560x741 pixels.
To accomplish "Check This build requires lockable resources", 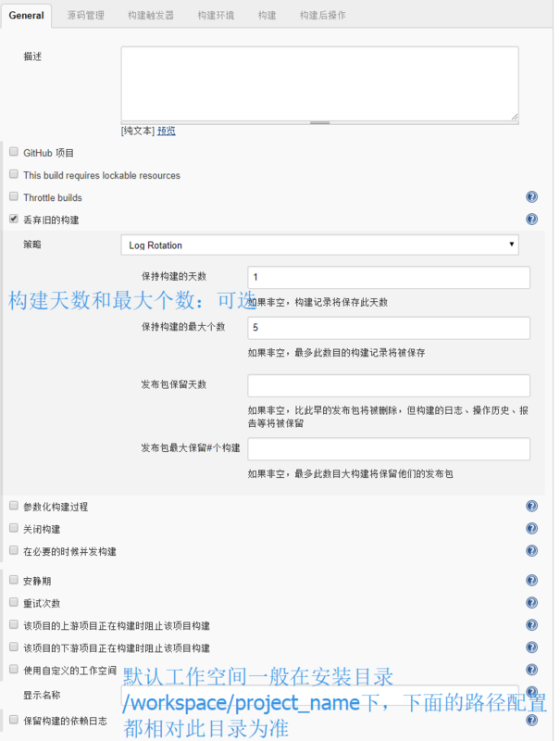I will click(x=14, y=174).
